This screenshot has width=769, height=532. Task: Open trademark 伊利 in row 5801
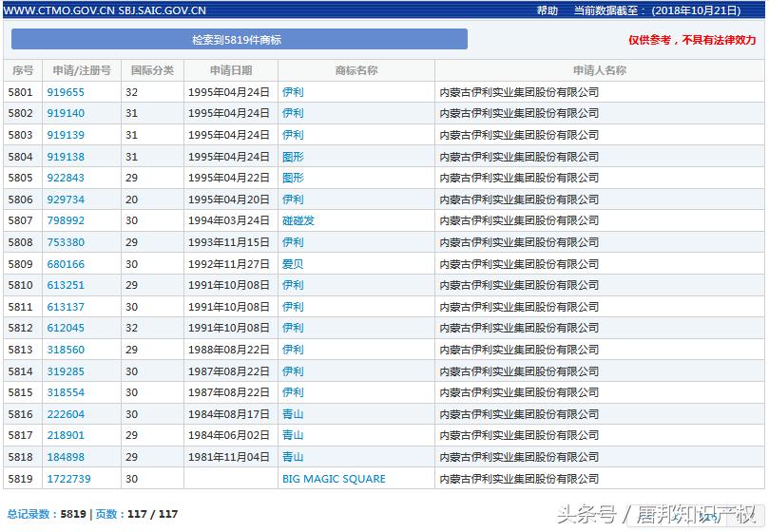[293, 92]
